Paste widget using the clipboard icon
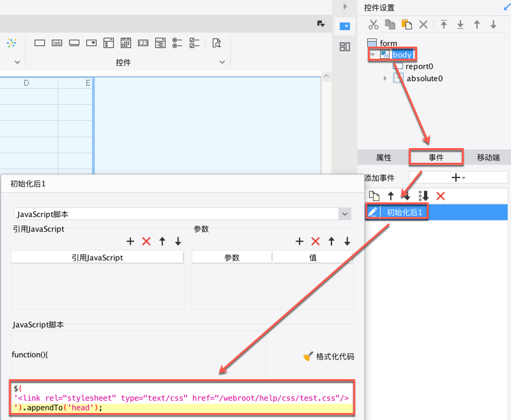Viewport: 511px width, 420px height. 407,24
